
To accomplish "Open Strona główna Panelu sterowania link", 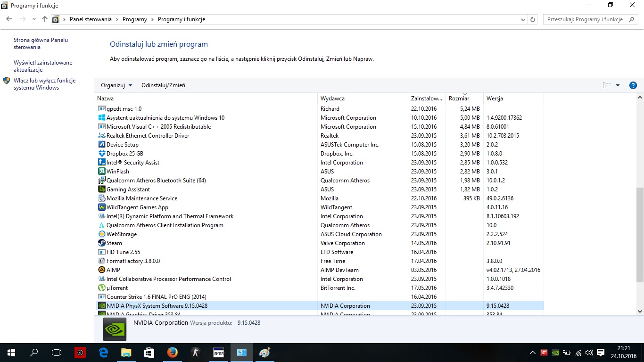I will [41, 43].
